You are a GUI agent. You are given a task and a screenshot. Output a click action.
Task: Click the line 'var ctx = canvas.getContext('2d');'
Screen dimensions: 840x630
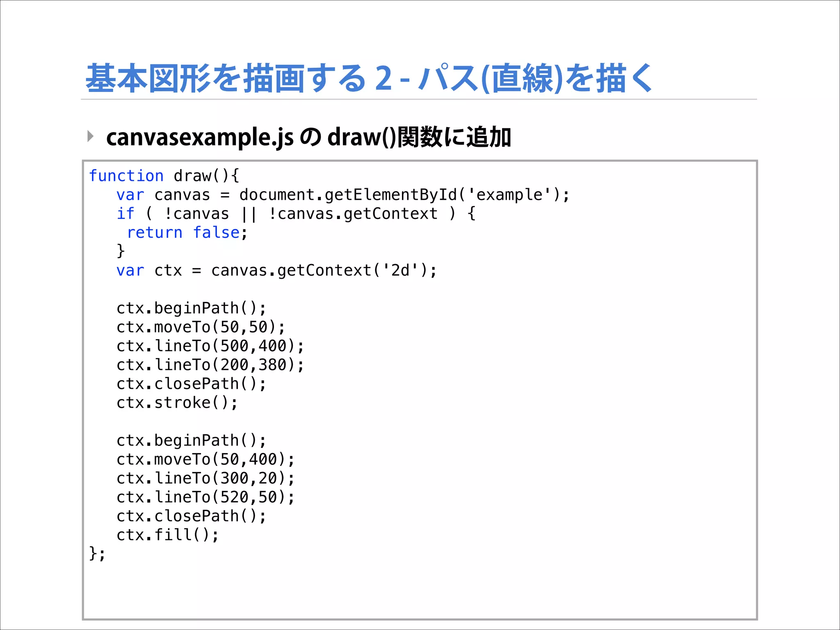click(277, 271)
